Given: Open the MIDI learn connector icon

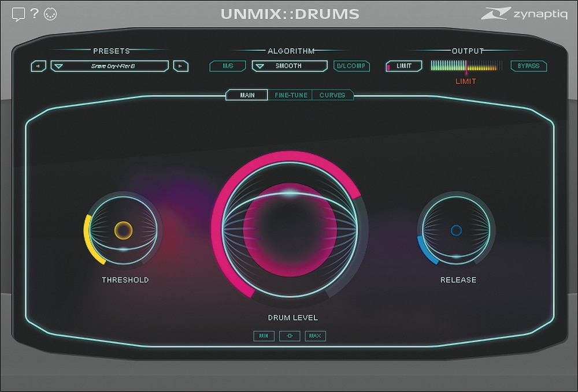Looking at the screenshot, I should coord(50,14).
